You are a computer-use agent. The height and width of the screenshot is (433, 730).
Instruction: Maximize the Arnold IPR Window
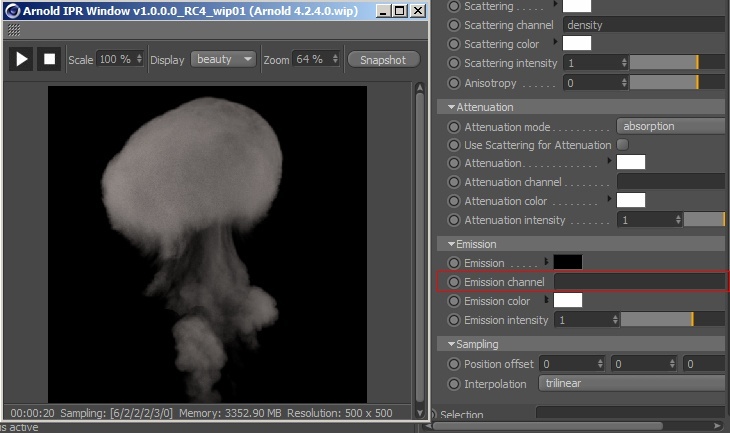(399, 10)
